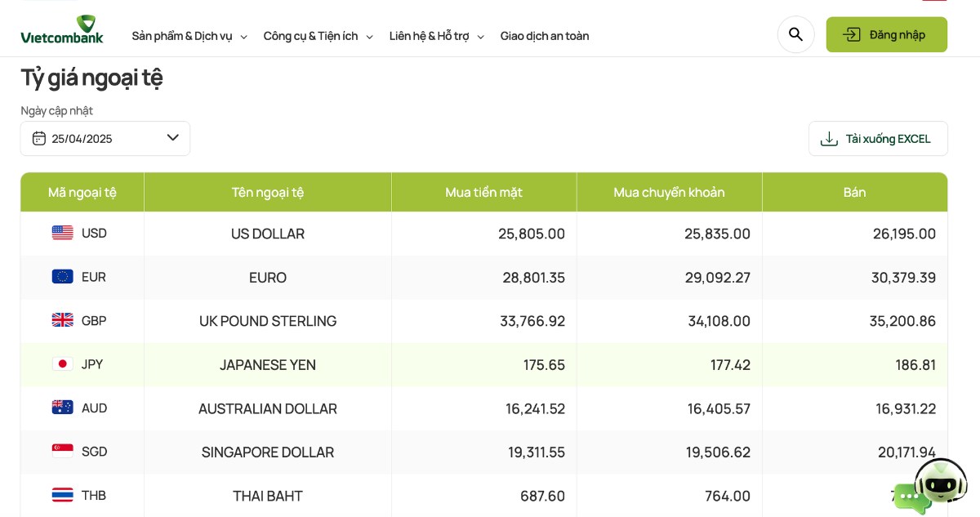Screen dimensions: 980x517
Task: Open Liên hệ & Hỗ trợ menu
Action: 437,36
